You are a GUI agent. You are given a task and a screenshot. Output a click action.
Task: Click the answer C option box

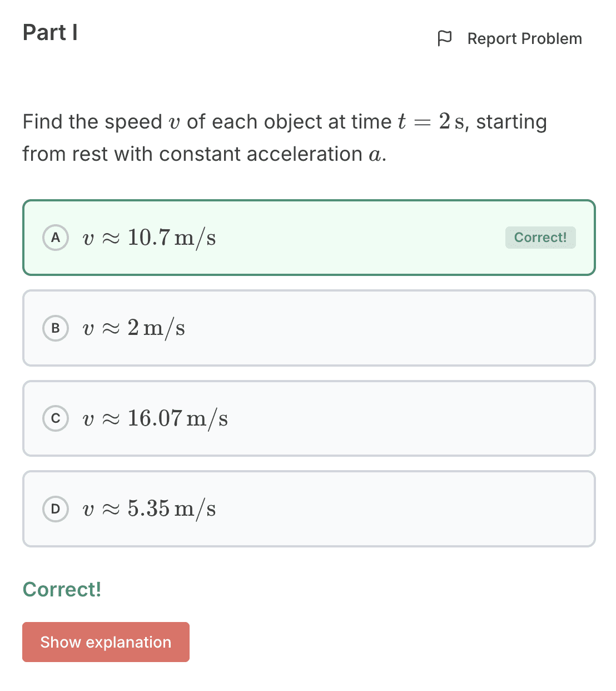(308, 418)
